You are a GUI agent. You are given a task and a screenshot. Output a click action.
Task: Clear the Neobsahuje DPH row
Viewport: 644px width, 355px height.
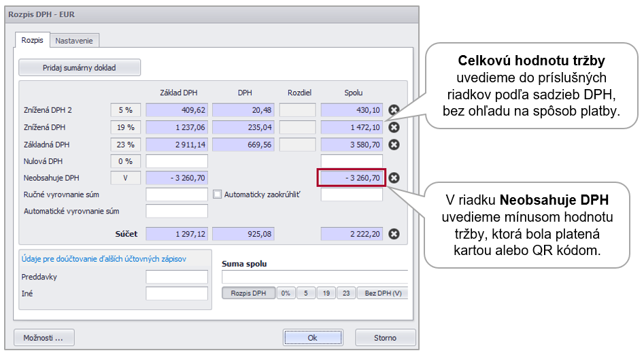pyautogui.click(x=394, y=178)
